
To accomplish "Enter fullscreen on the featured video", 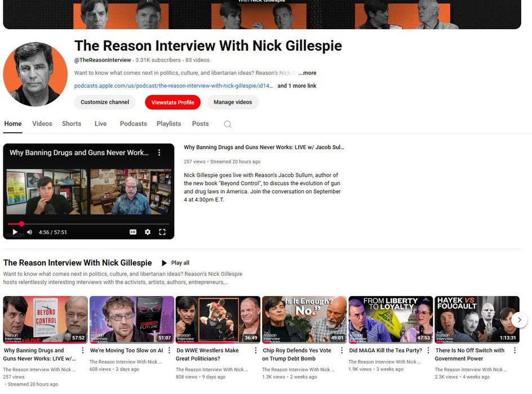I will click(162, 232).
